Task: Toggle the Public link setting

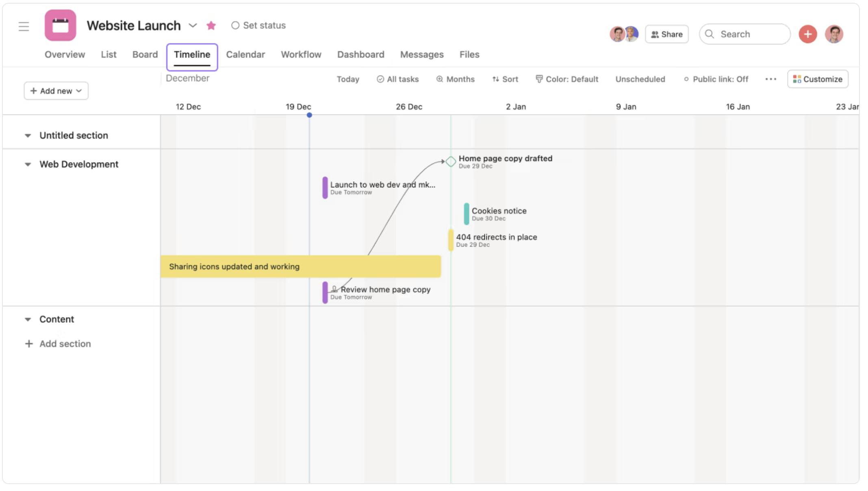Action: point(716,79)
